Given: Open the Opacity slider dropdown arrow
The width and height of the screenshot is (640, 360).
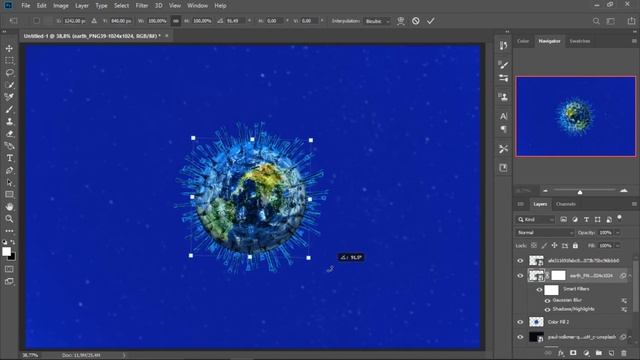Looking at the screenshot, I should [x=618, y=233].
